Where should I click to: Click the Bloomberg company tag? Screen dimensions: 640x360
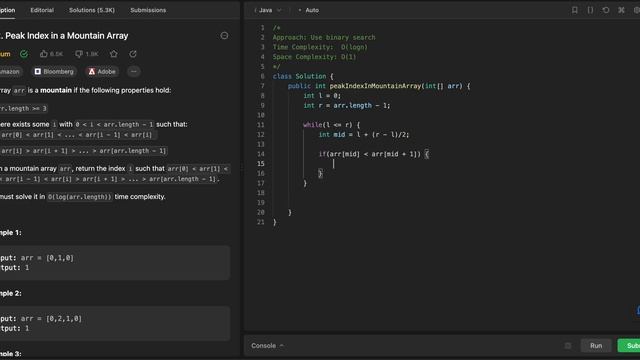(54, 71)
